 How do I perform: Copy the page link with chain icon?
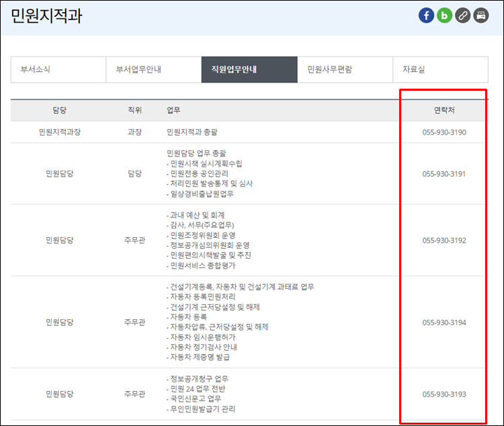point(463,15)
